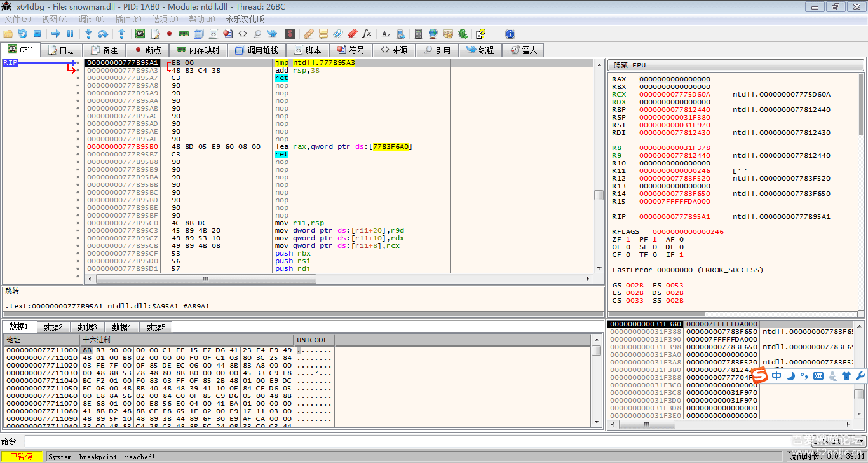Open Scylla via the dark S icon
The width and height of the screenshot is (868, 463).
290,34
